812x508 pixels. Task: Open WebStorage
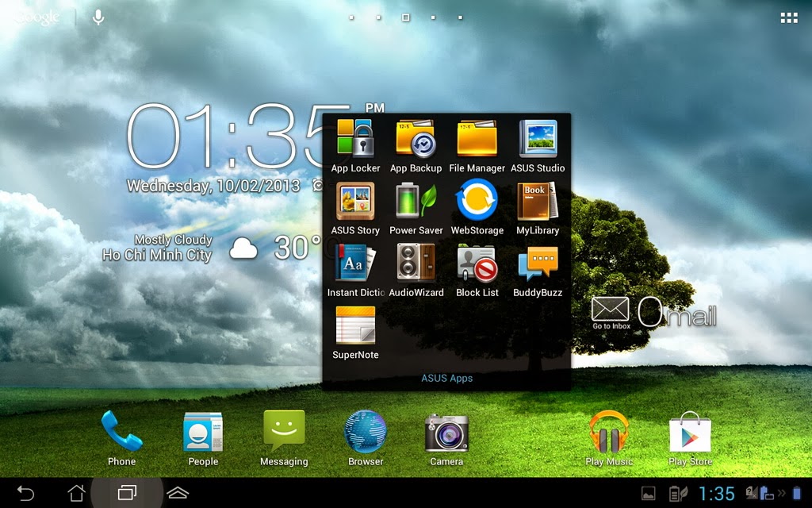click(x=477, y=200)
